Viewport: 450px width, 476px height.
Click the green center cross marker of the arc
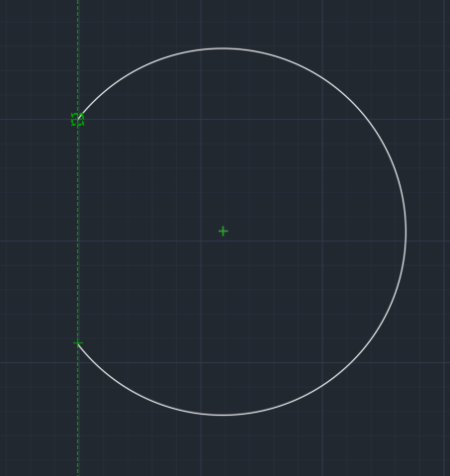(224, 232)
